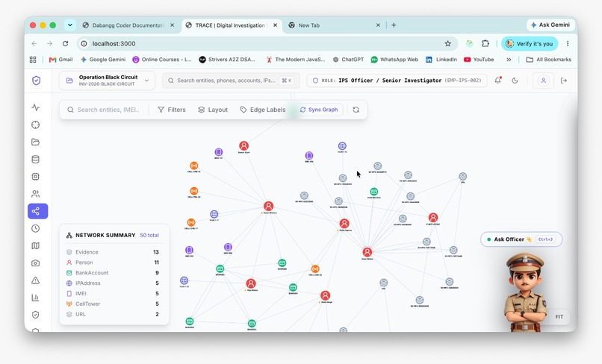Switch to the Dabangg Coder Documentation tab

coord(128,25)
